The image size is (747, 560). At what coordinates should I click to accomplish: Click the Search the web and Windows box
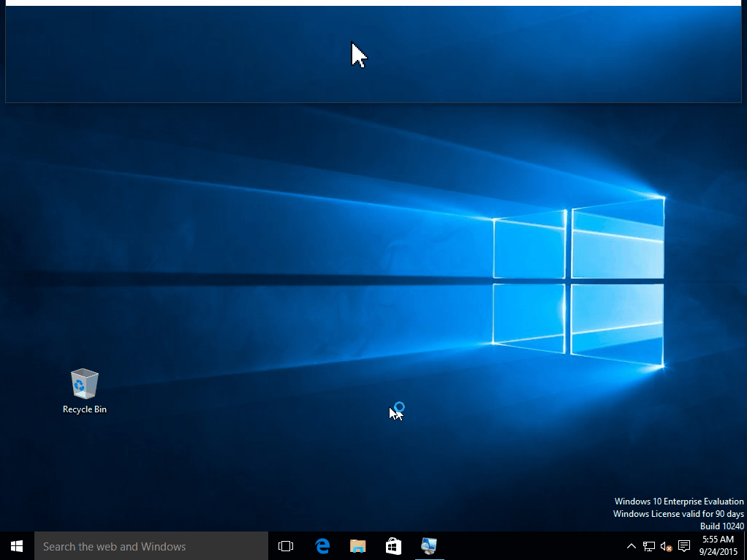click(151, 546)
